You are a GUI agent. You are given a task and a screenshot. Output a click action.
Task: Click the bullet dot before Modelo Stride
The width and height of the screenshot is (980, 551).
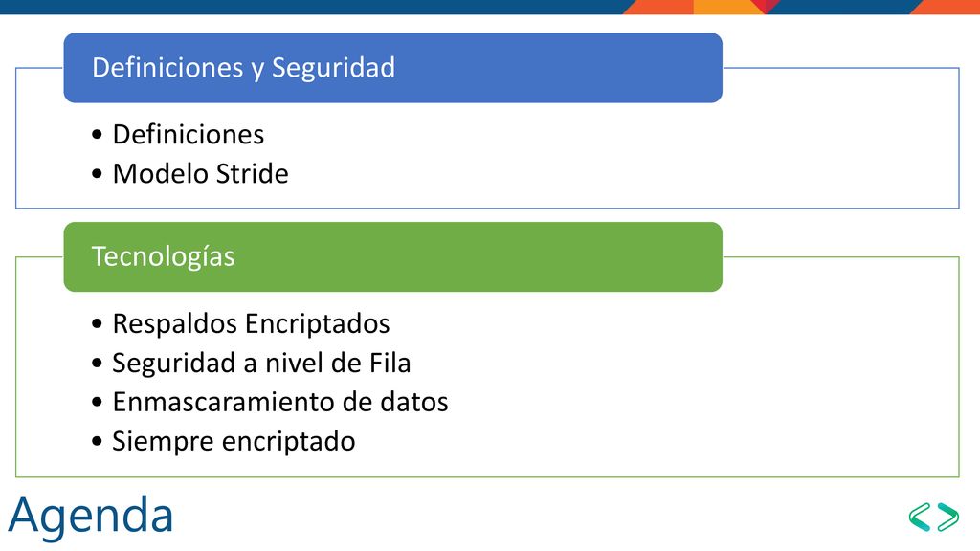(97, 174)
